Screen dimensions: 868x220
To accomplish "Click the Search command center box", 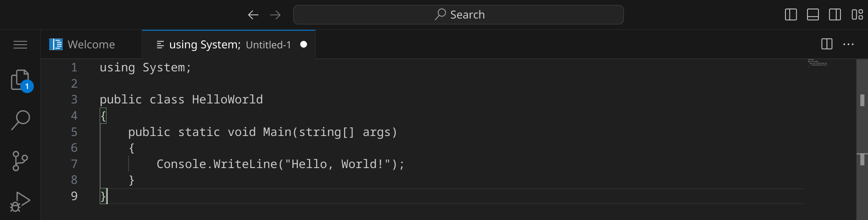I will click(x=458, y=15).
